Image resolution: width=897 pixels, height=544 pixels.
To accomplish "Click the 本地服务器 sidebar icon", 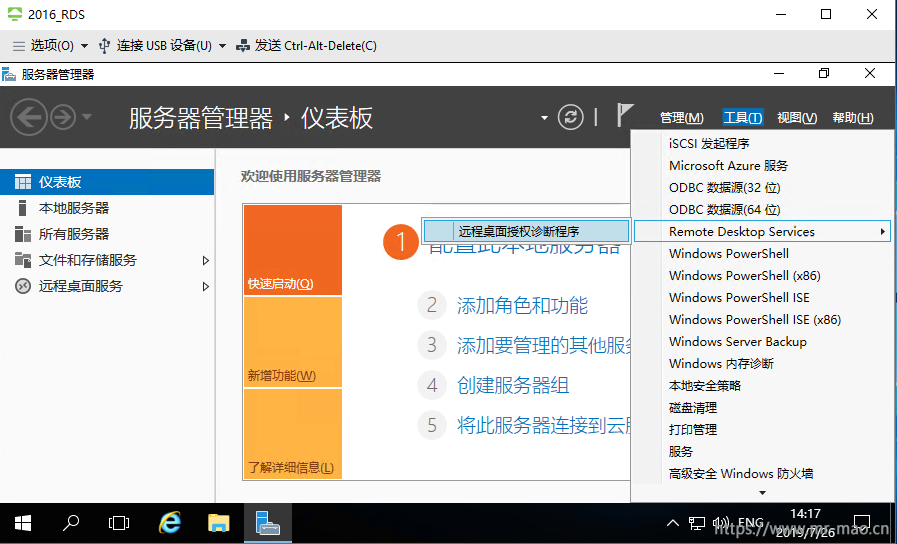I will click(23, 208).
